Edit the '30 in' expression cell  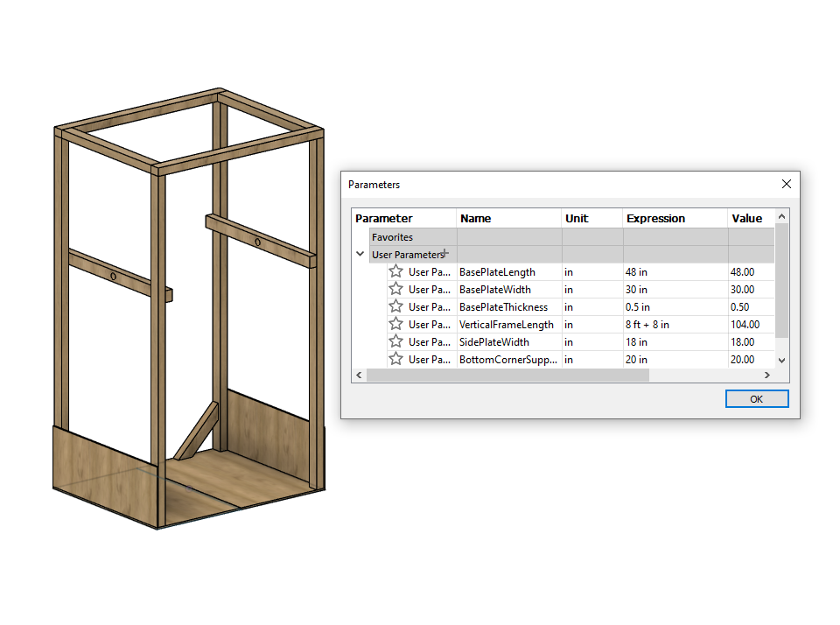pyautogui.click(x=675, y=290)
